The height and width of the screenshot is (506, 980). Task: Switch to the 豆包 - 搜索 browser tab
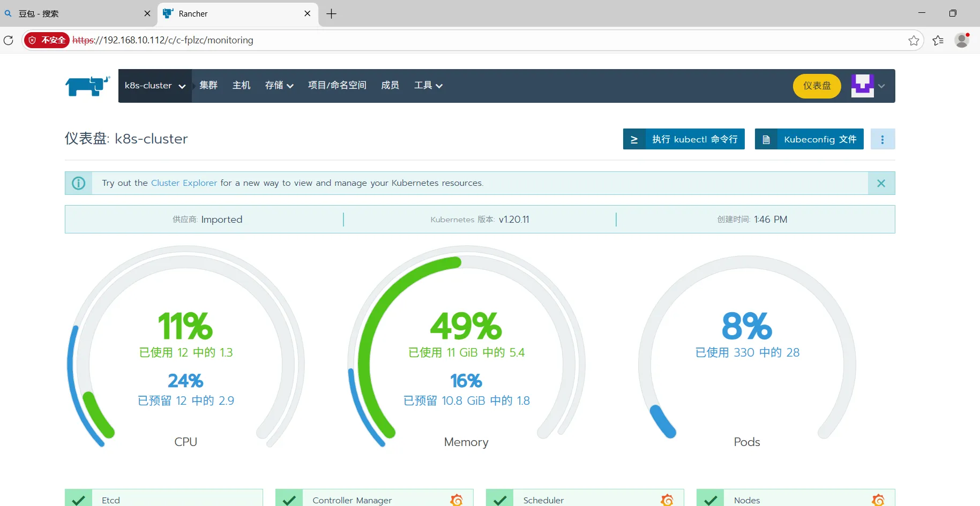coord(78,13)
